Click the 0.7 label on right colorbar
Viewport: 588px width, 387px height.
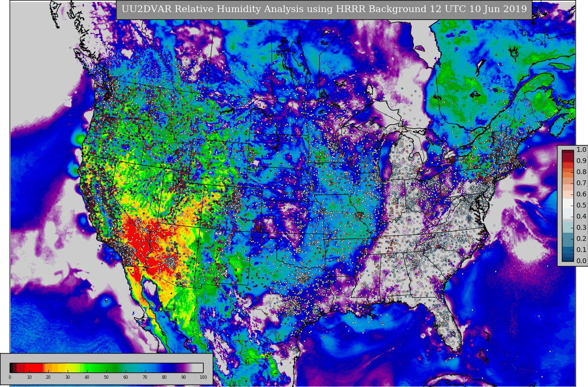pyautogui.click(x=581, y=183)
